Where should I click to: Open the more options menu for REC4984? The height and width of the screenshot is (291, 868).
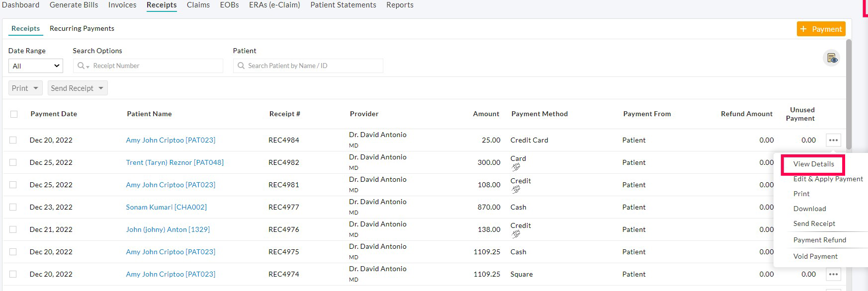833,140
